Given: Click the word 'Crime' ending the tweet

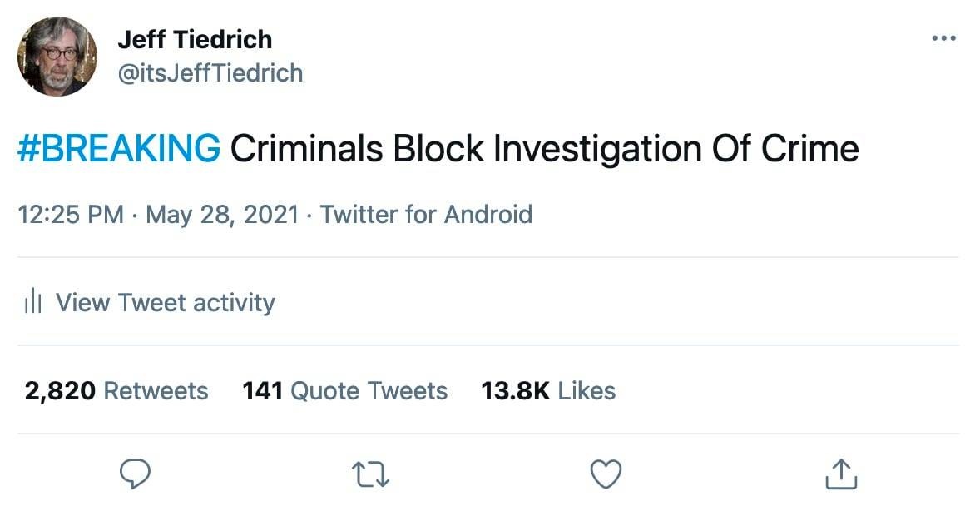Looking at the screenshot, I should point(811,149).
